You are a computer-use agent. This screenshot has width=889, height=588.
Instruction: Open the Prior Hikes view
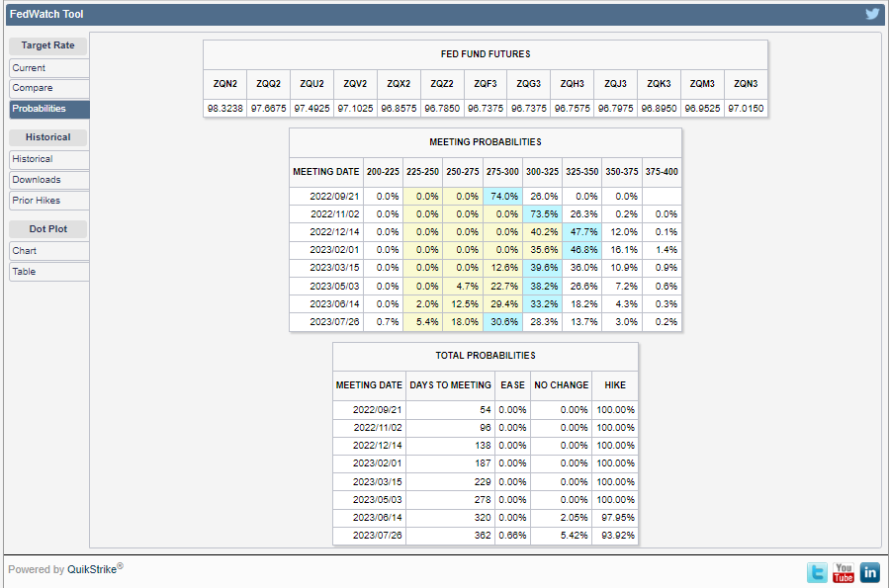[49, 201]
